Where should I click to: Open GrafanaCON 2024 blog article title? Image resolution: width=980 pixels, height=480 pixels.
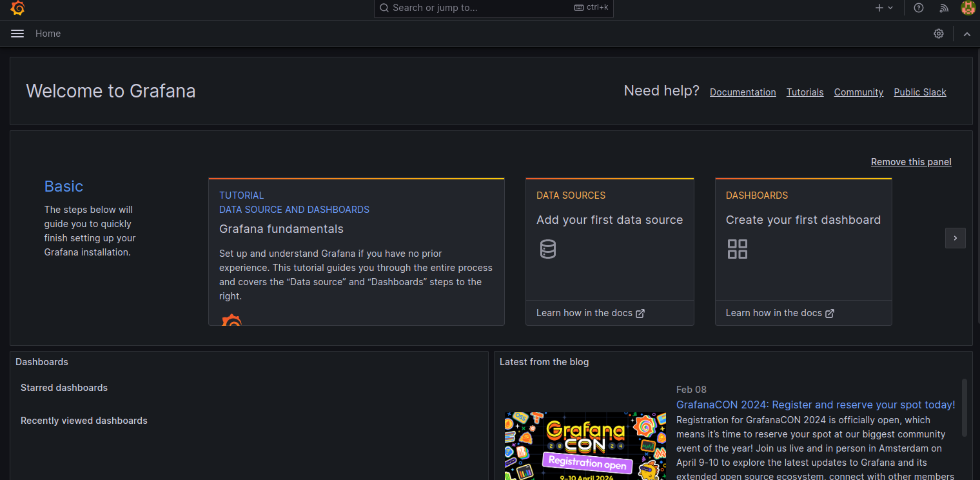pyautogui.click(x=815, y=405)
